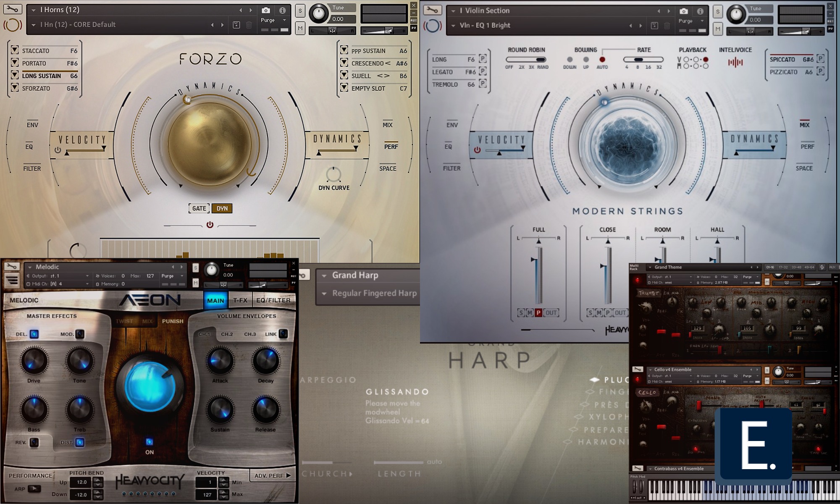Toggle Crescendo articulation checkbox
The image size is (840, 504).
(344, 63)
